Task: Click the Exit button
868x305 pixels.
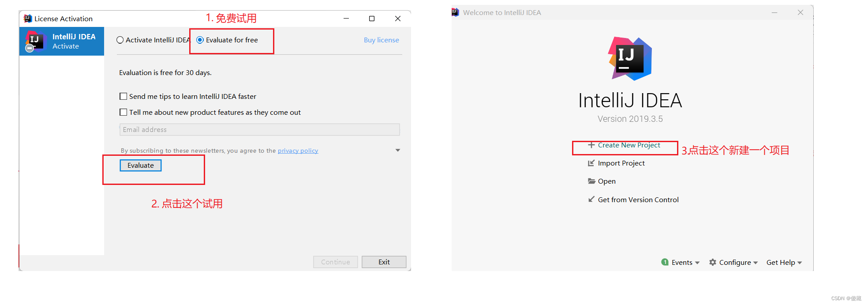Action: coord(384,262)
